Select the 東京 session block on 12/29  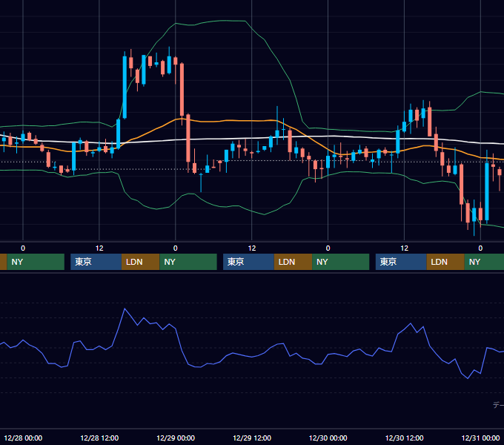248,262
